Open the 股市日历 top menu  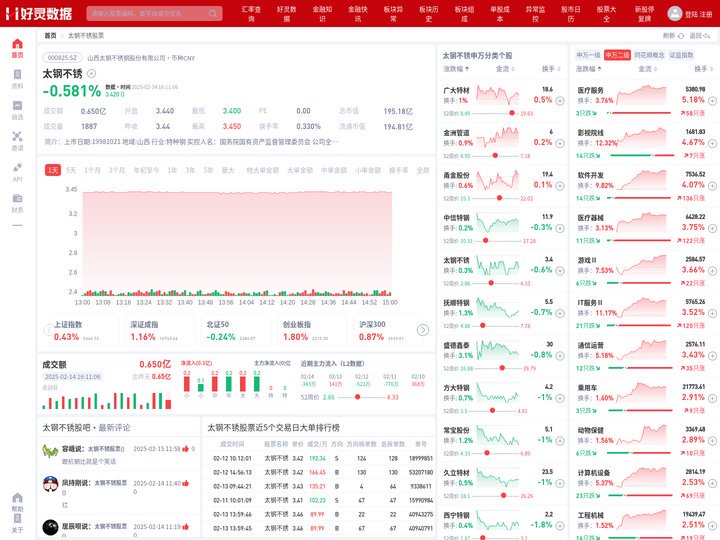tap(571, 14)
